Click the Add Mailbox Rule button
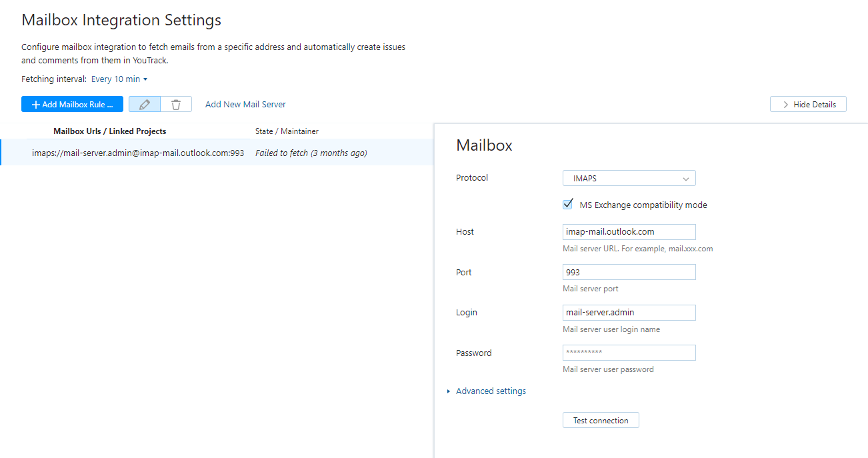 tap(72, 104)
